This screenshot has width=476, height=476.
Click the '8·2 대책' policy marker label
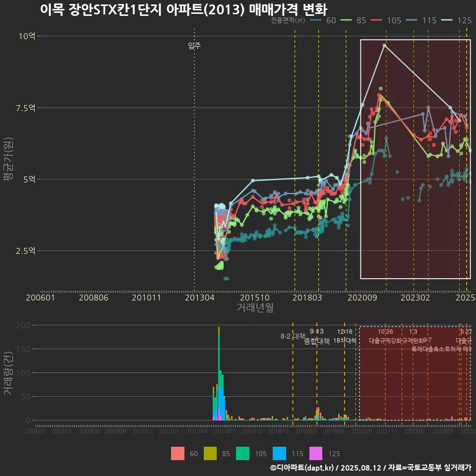pyautogui.click(x=293, y=336)
